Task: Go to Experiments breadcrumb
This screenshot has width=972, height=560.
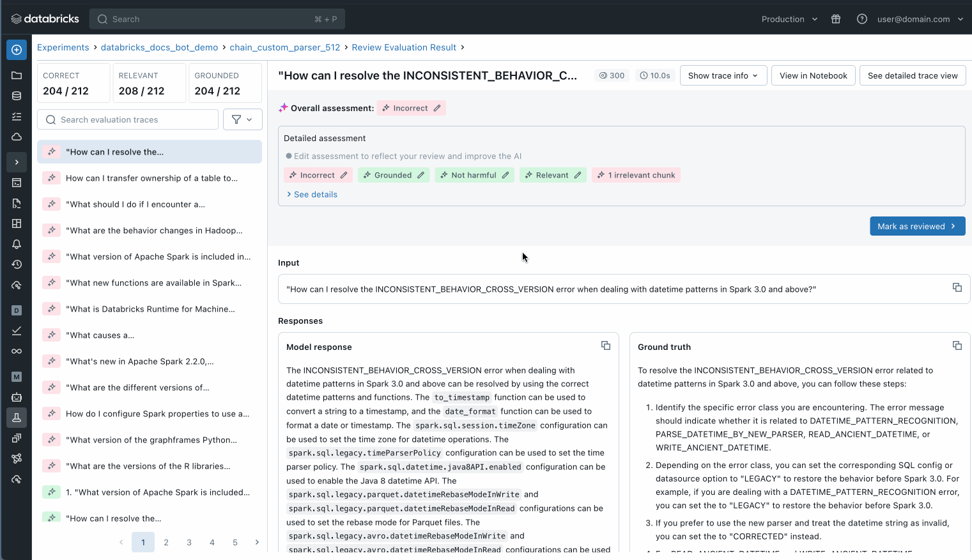Action: pyautogui.click(x=63, y=47)
